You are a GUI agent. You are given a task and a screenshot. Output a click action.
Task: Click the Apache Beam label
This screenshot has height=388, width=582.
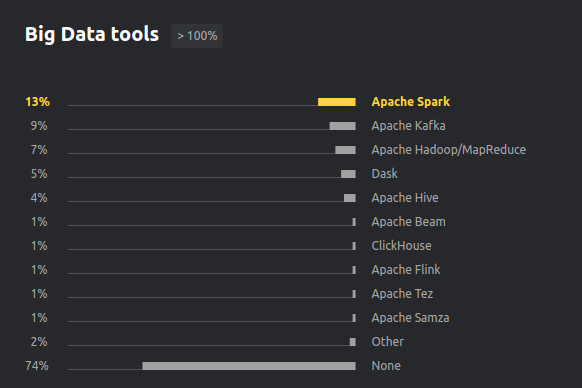tap(408, 222)
